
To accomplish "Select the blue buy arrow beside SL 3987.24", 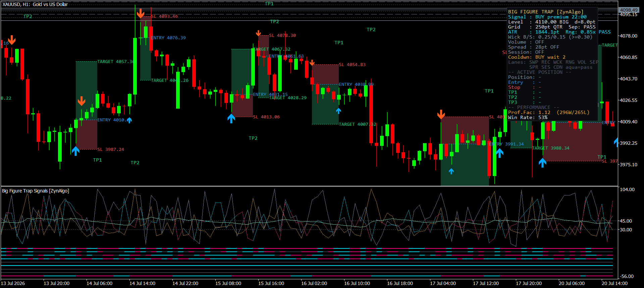I will click(x=76, y=151).
